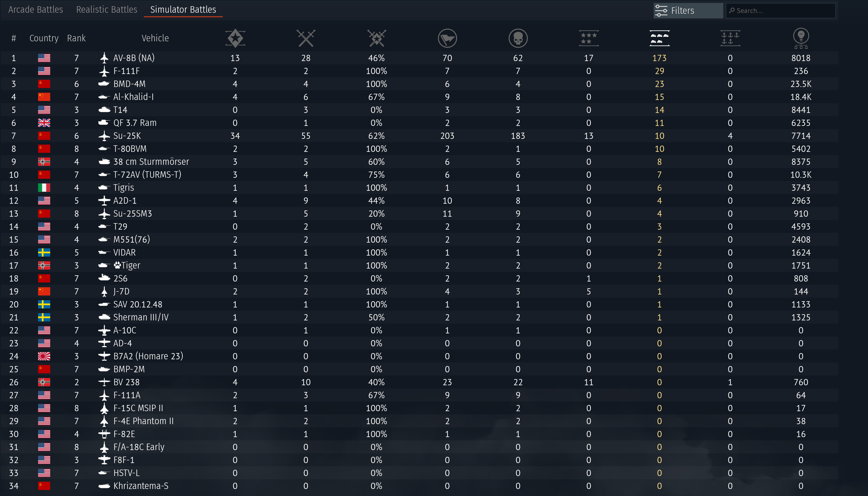Screen dimensions: 868x496
Task: Open the Filters panel
Action: 688,11
